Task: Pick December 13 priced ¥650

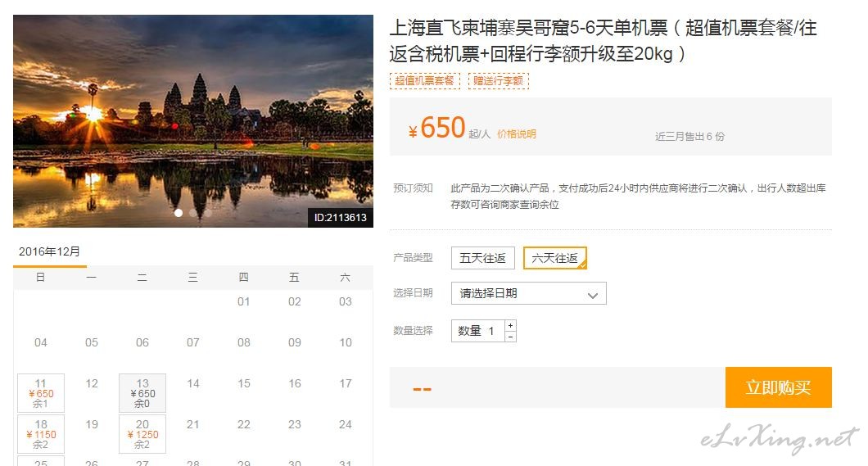Action: (x=142, y=393)
